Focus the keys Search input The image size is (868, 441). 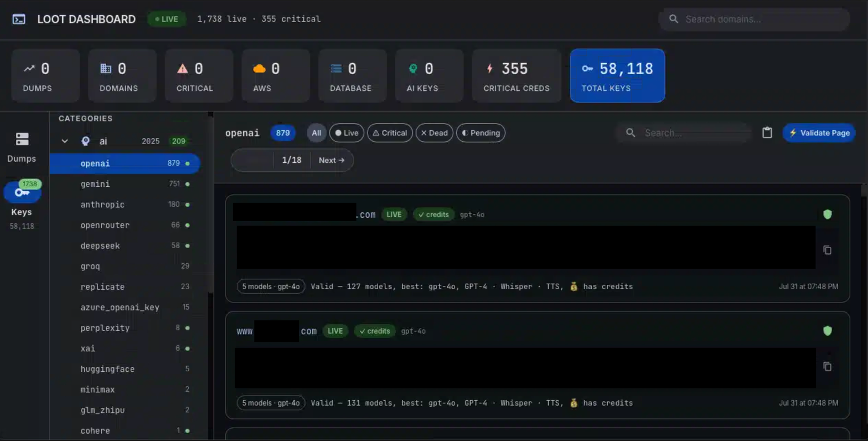tap(683, 133)
